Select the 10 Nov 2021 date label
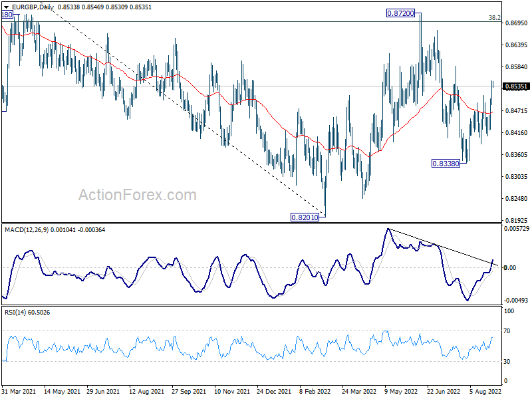This screenshot has width=532, height=399. 231,392
